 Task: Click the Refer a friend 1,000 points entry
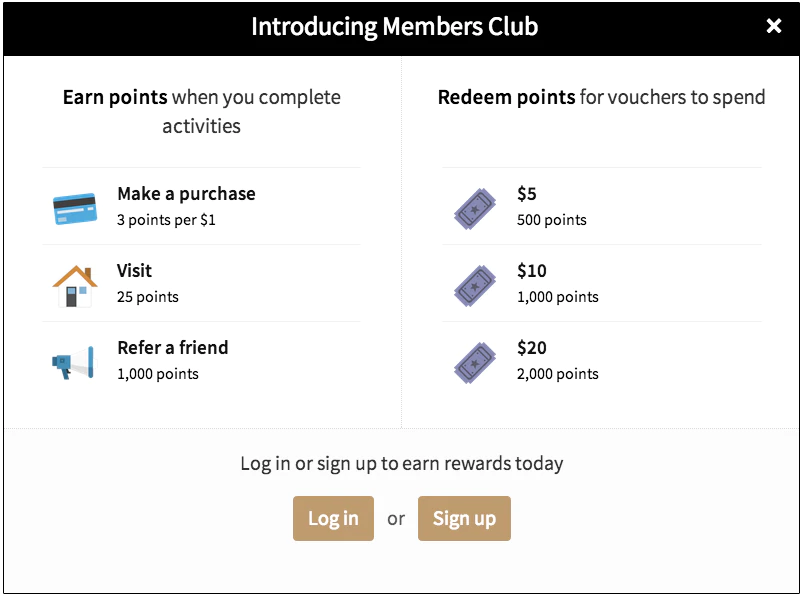tap(200, 360)
